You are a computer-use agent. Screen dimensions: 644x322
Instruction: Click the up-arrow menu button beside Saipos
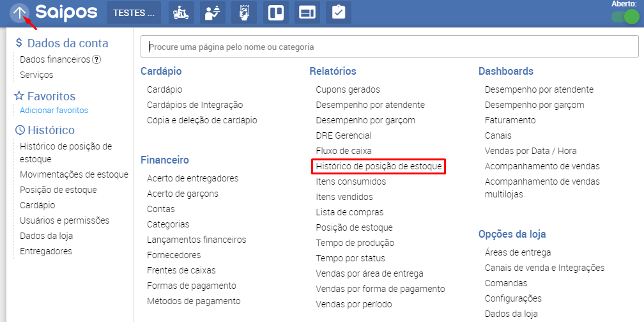[x=20, y=12]
